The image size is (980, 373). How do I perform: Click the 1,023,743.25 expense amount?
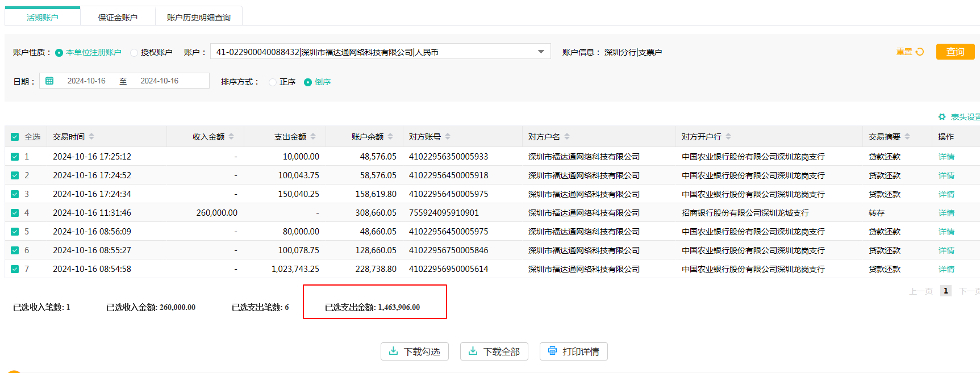click(295, 269)
